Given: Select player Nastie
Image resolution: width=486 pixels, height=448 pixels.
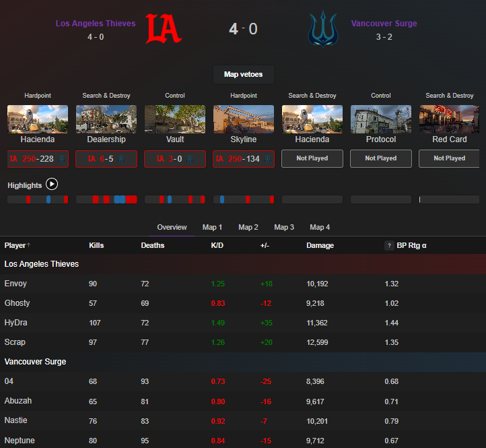Looking at the screenshot, I should [15, 420].
